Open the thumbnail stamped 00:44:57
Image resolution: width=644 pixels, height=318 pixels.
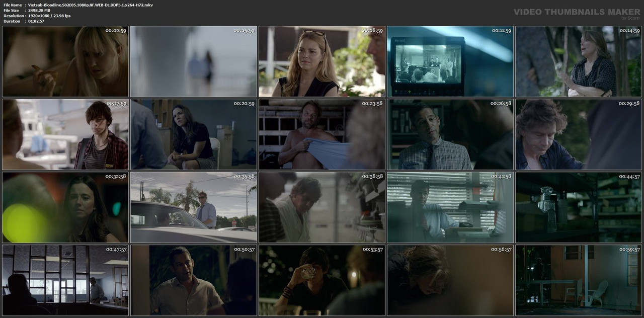coord(579,207)
